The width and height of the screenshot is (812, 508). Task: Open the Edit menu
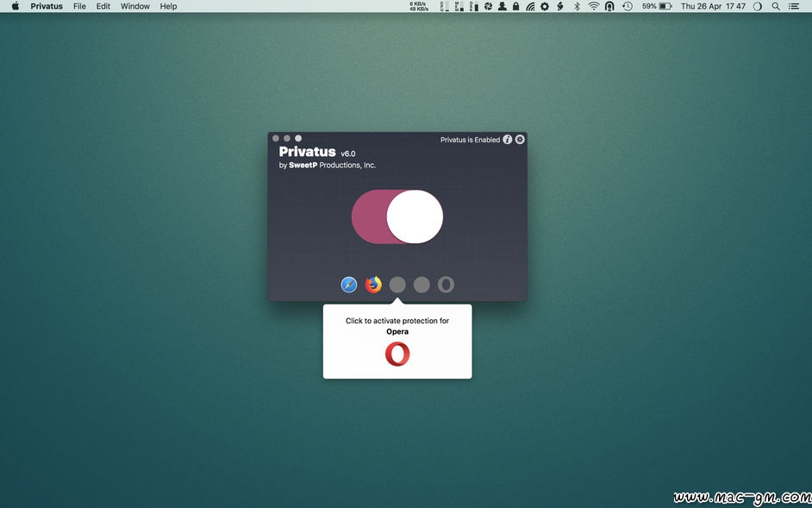[x=103, y=6]
